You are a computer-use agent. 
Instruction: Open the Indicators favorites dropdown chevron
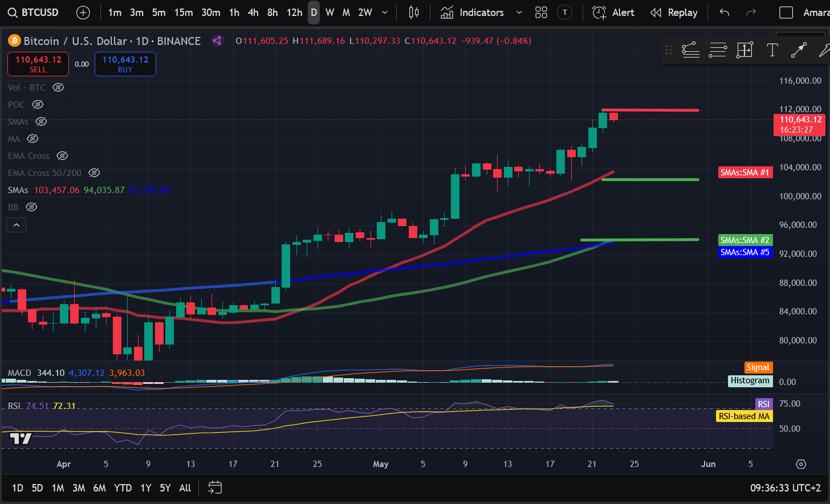[519, 13]
